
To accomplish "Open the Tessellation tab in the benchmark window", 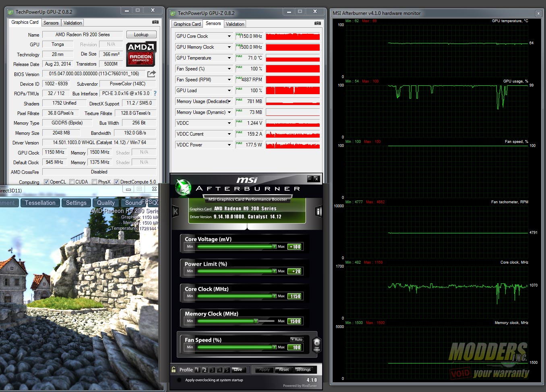I will pyautogui.click(x=40, y=203).
